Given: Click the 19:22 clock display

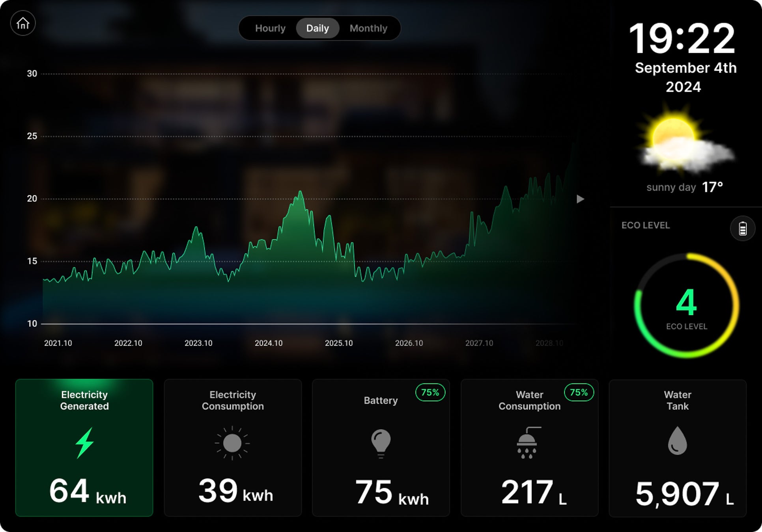Looking at the screenshot, I should click(682, 39).
